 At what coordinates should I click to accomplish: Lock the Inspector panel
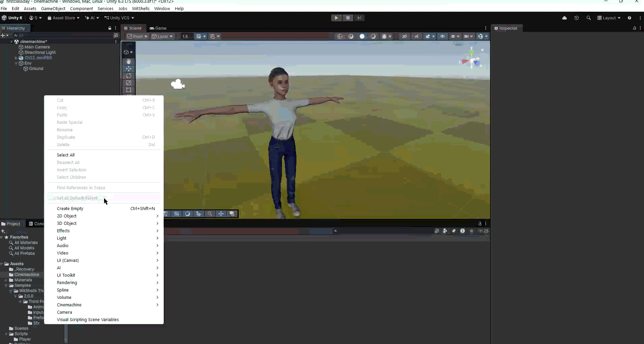tap(635, 28)
